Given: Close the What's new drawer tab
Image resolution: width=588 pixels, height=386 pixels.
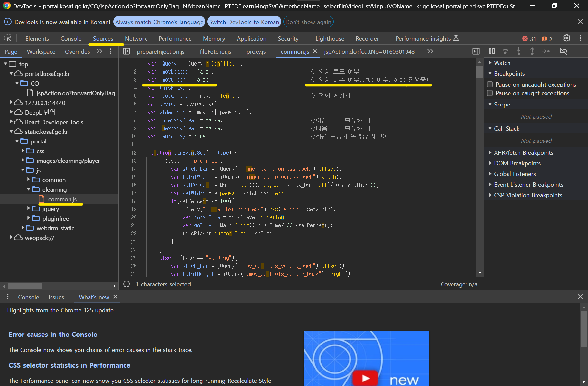Looking at the screenshot, I should point(115,297).
